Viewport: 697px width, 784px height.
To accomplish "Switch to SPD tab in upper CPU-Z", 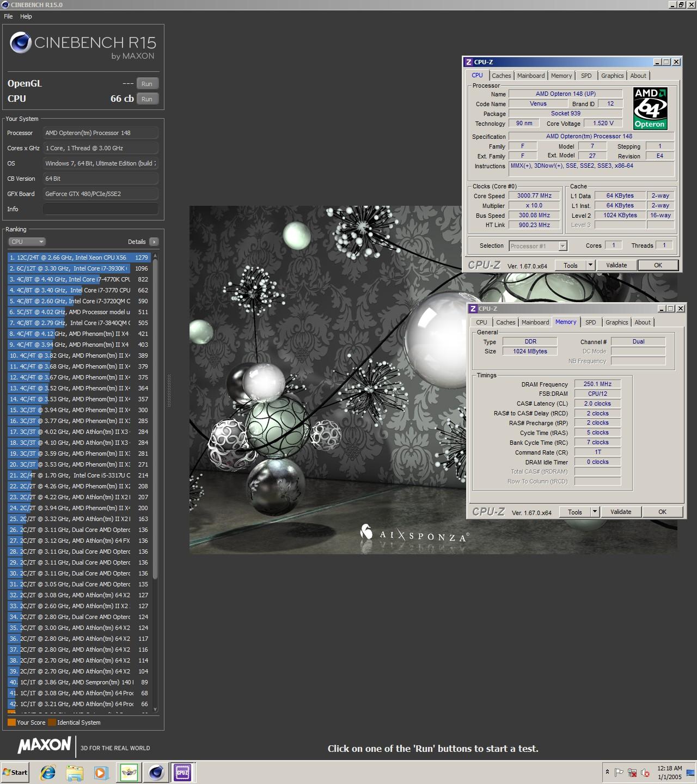I will pyautogui.click(x=586, y=76).
